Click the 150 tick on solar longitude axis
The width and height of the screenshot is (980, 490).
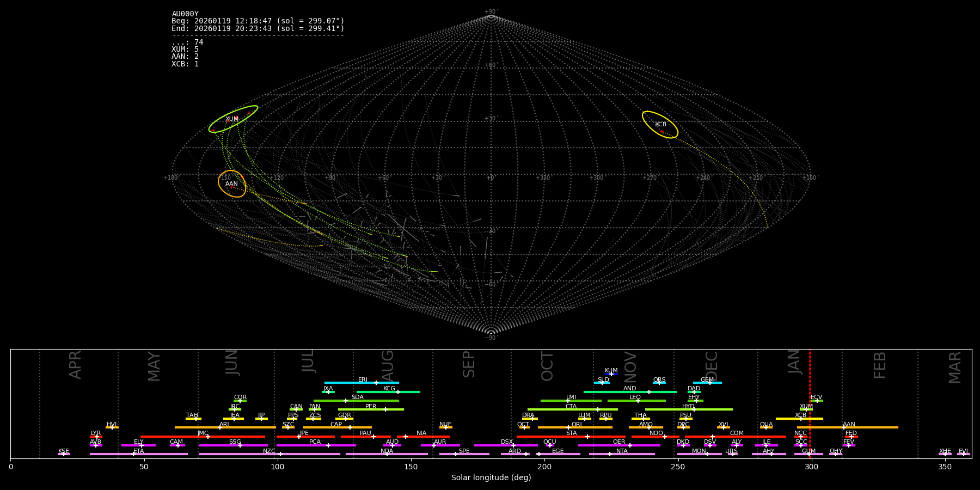[x=411, y=467]
